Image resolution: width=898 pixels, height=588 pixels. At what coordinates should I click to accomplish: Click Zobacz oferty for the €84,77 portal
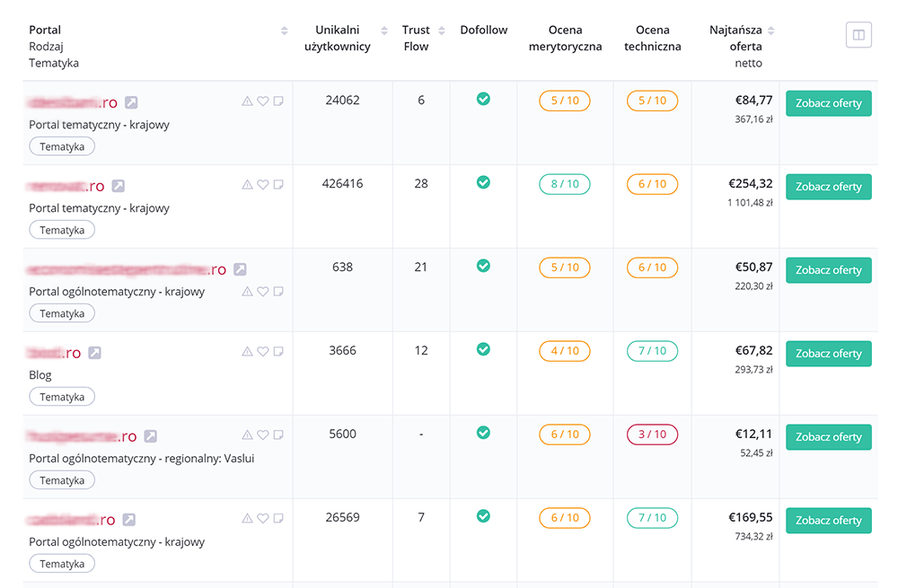point(829,103)
